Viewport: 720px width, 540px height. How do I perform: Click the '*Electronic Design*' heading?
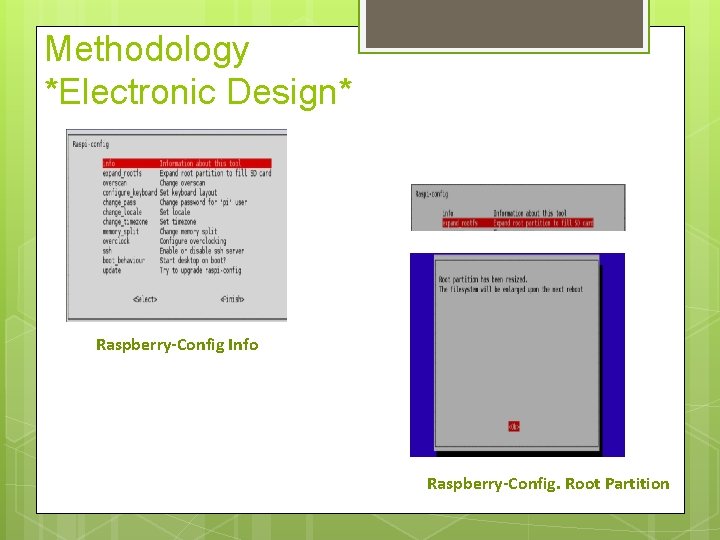click(x=198, y=91)
